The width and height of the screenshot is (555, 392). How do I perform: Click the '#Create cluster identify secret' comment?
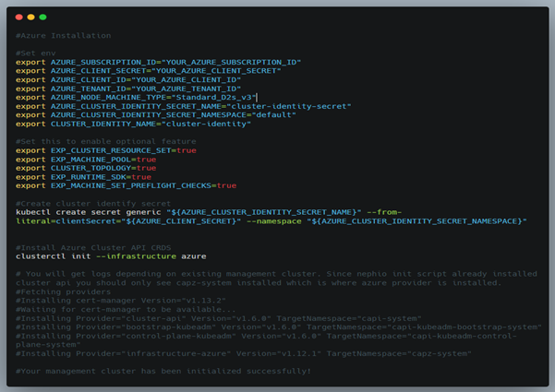[x=93, y=204]
